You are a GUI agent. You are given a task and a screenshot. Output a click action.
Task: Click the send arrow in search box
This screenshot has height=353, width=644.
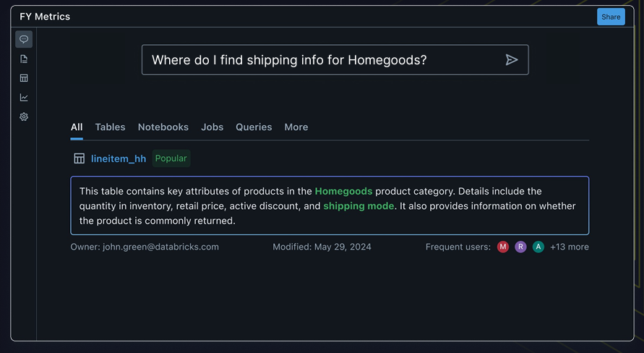[x=512, y=60]
